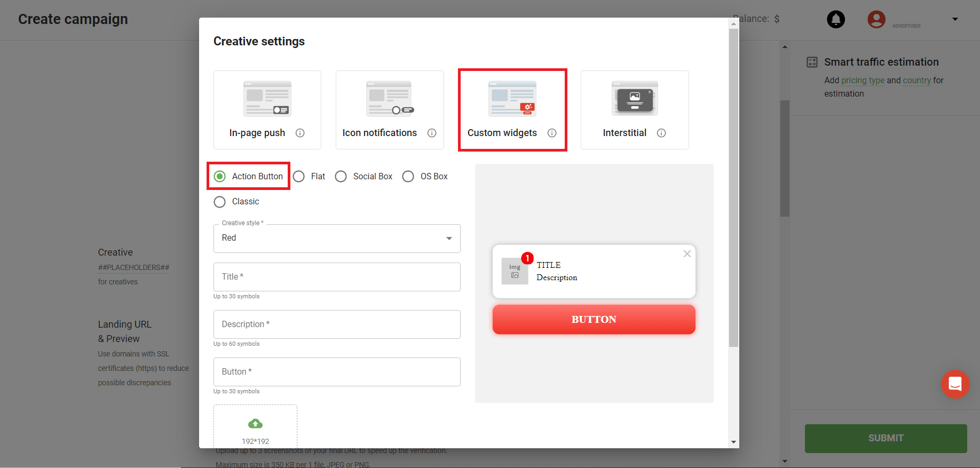Image resolution: width=980 pixels, height=468 pixels.
Task: Expand the account dropdown arrow
Action: tap(955, 19)
